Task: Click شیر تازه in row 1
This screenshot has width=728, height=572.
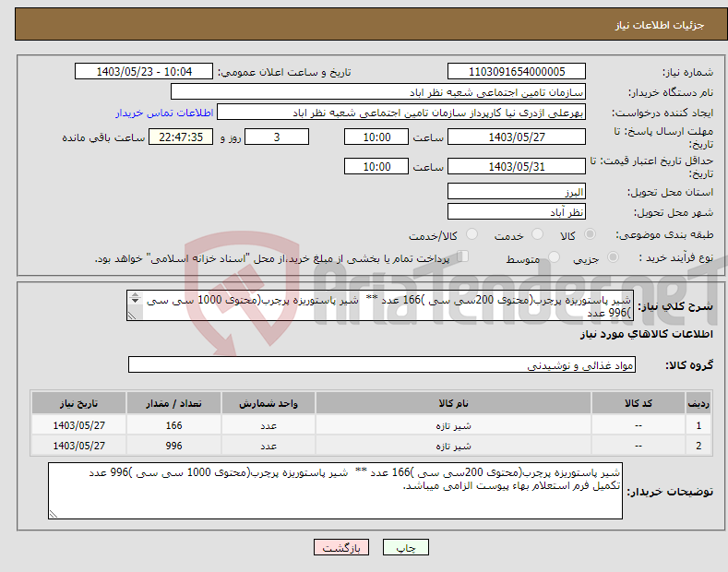Action: tap(453, 425)
